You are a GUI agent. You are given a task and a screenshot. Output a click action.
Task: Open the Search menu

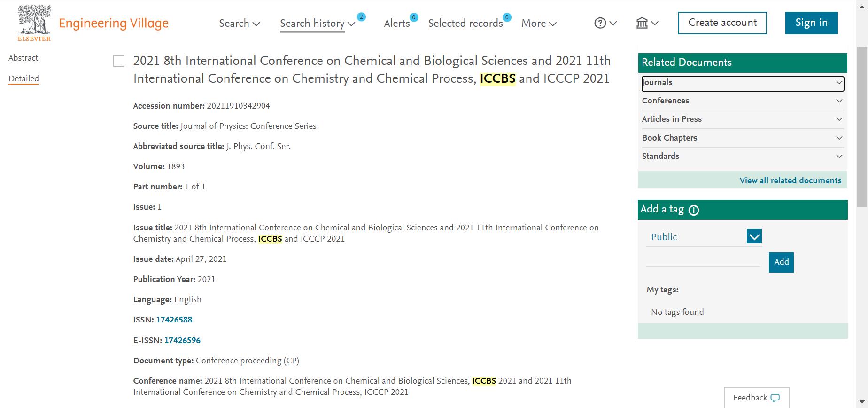239,24
